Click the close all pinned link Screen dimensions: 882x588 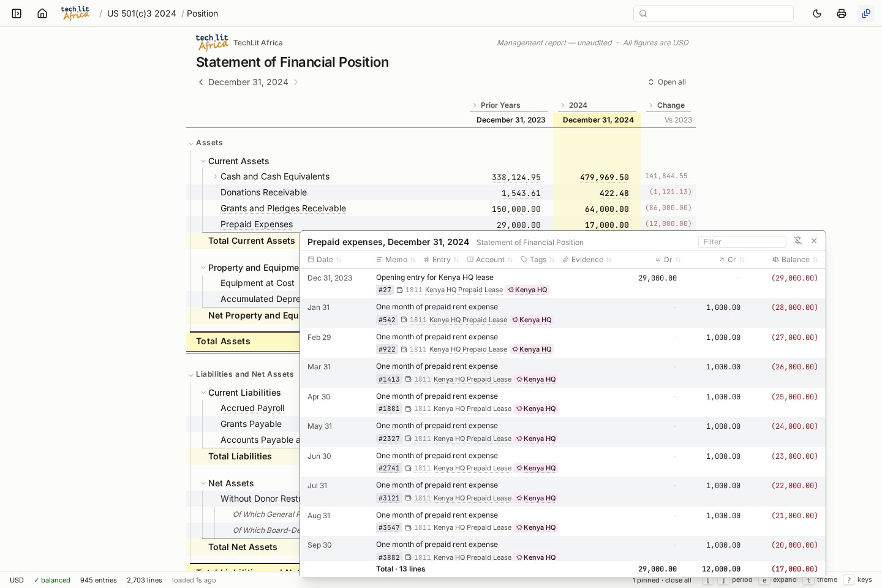[x=678, y=581]
